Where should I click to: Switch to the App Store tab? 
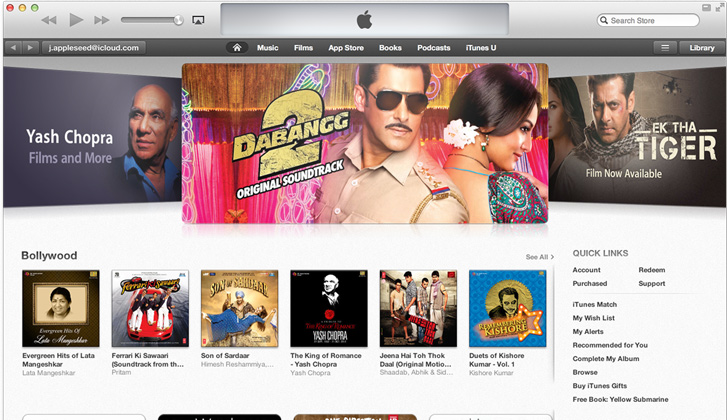[346, 48]
